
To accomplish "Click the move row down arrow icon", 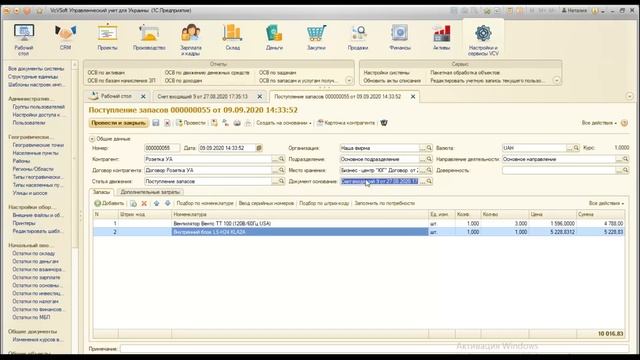I will click(167, 203).
